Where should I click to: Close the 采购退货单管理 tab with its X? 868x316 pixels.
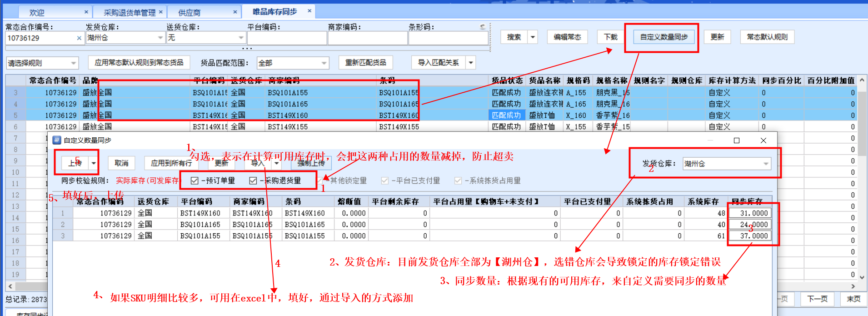pos(160,12)
